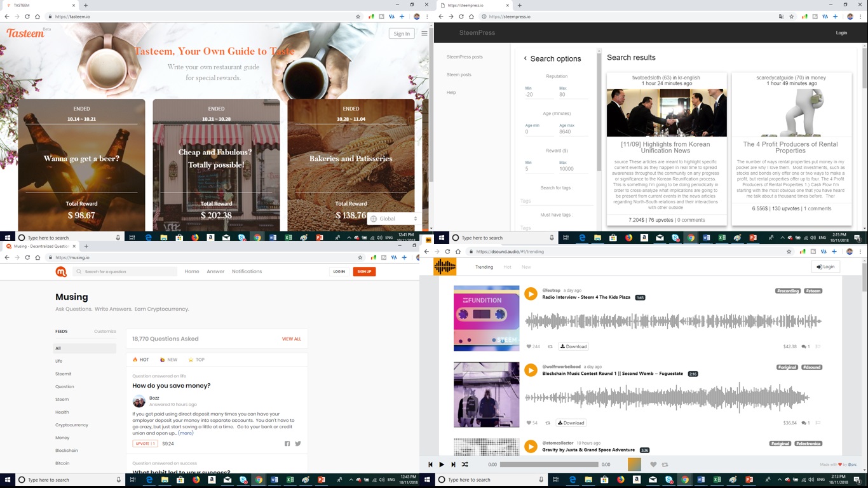Viewport: 868px width, 488px height.
Task: Open a new tab beside the TASTEEM tab
Action: (x=85, y=5)
